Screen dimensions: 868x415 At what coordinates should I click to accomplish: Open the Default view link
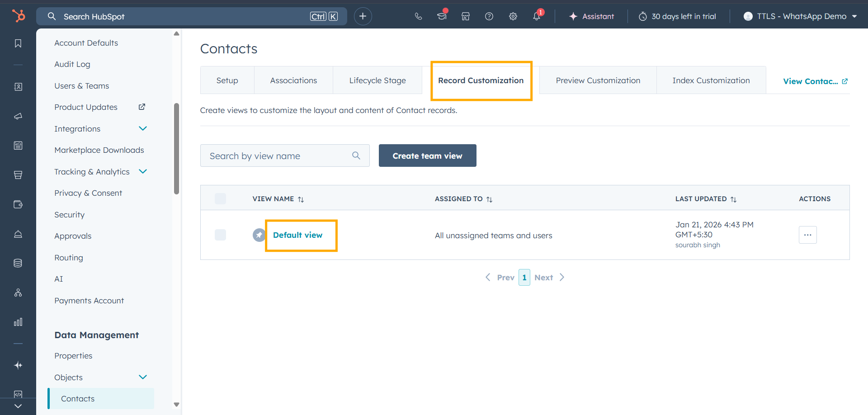(297, 235)
